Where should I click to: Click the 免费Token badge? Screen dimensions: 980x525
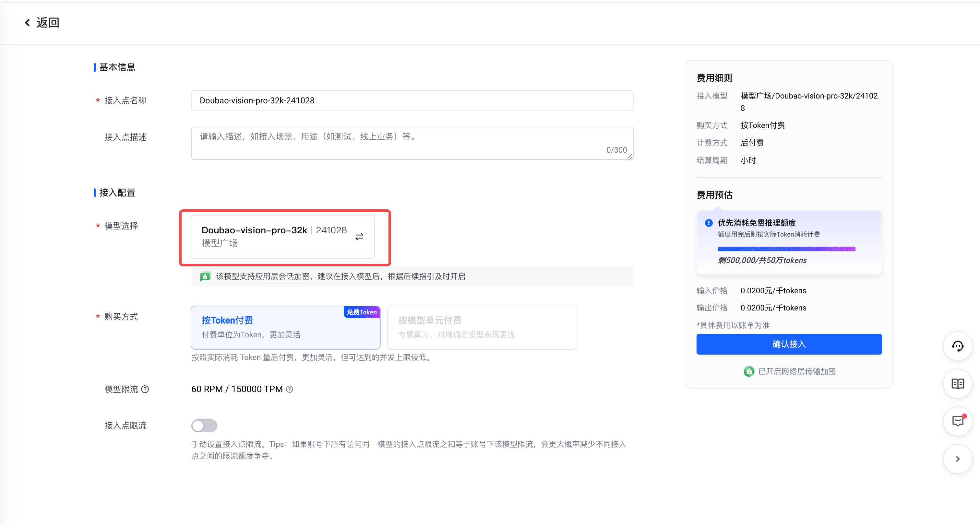[361, 312]
